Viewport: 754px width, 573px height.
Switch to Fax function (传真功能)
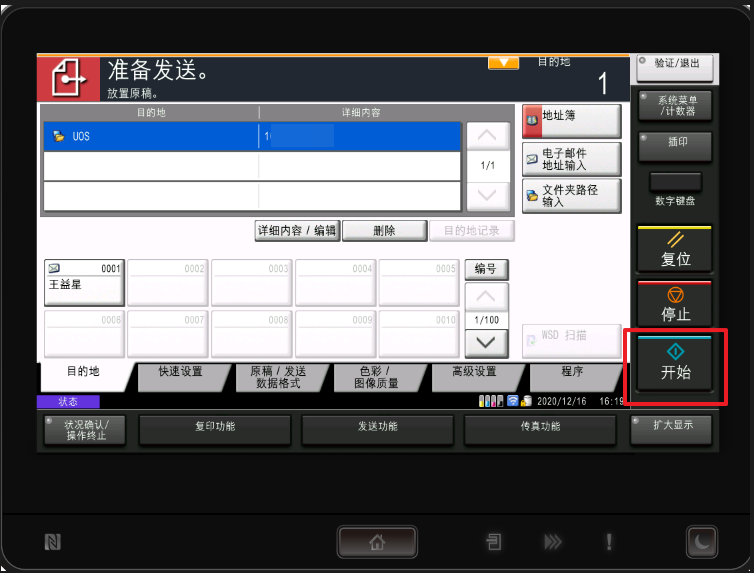[540, 430]
